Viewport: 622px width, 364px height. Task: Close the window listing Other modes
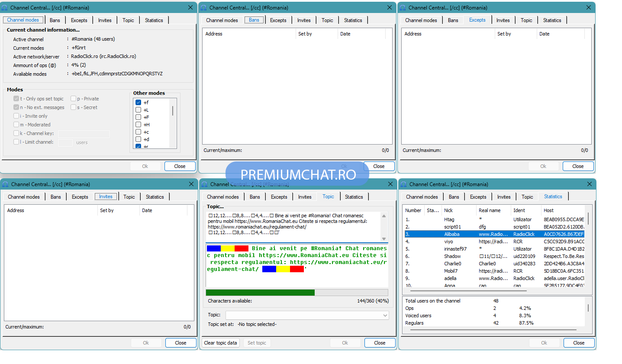(180, 166)
